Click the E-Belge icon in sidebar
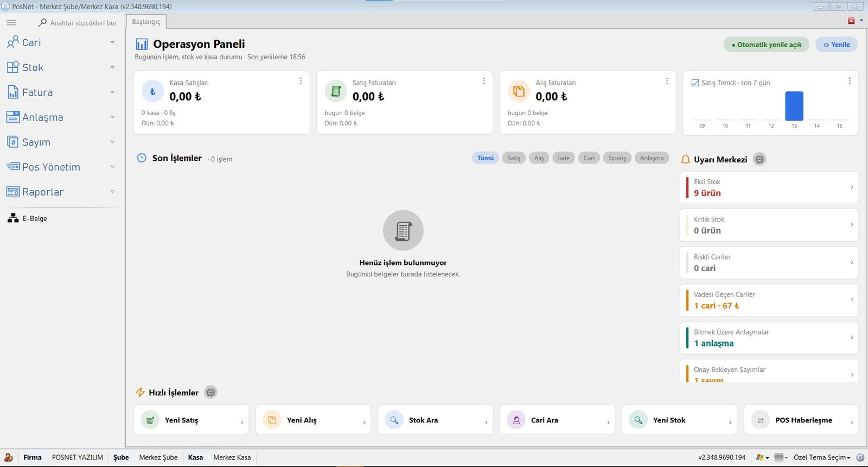Viewport: 868px width, 467px height. click(13, 218)
